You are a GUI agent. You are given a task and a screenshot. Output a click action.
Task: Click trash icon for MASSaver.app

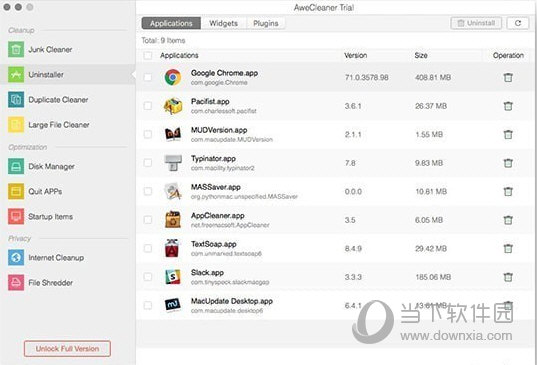(508, 191)
